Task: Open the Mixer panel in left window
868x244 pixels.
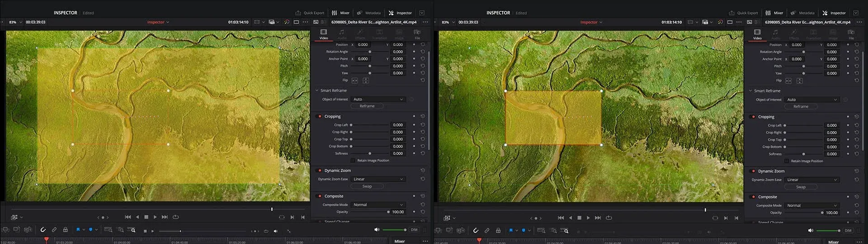Action: (x=340, y=13)
